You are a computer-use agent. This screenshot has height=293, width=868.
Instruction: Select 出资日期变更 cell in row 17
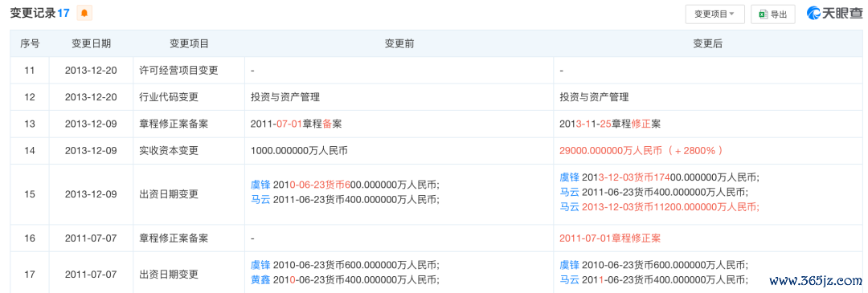coord(190,274)
